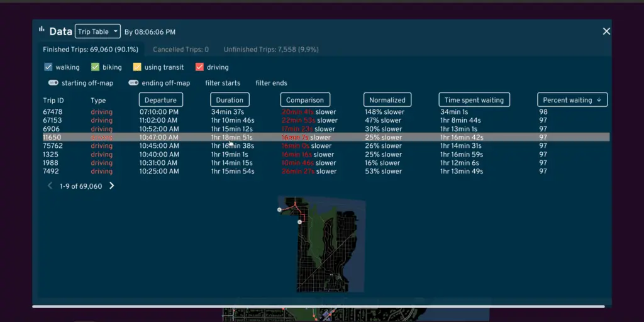The image size is (644, 322).
Task: Uncheck the walking checkbox
Action: [x=48, y=67]
